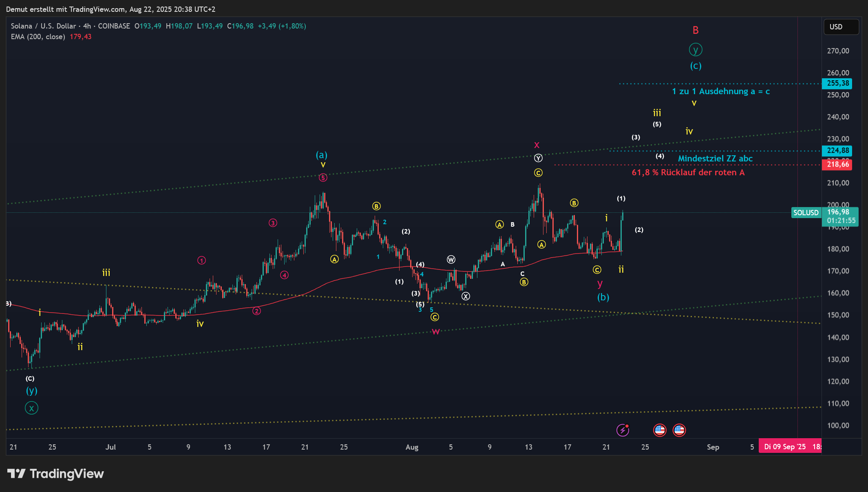
Task: Click the white circled W wave marker
Action: pyautogui.click(x=451, y=260)
